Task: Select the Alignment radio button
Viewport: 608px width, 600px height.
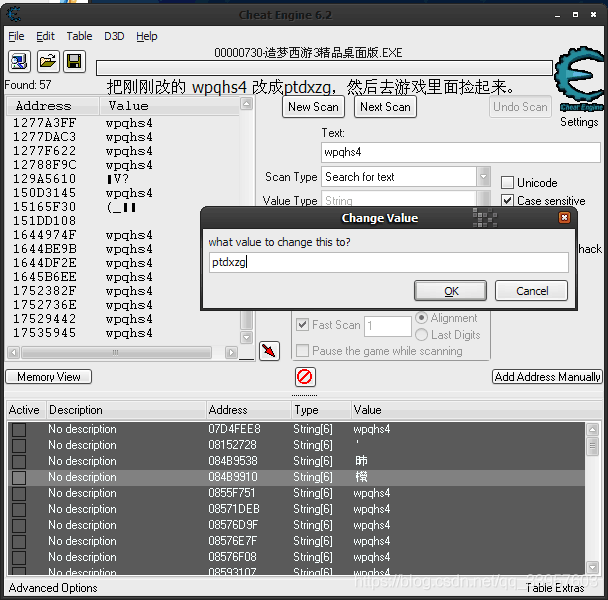Action: pyautogui.click(x=421, y=318)
